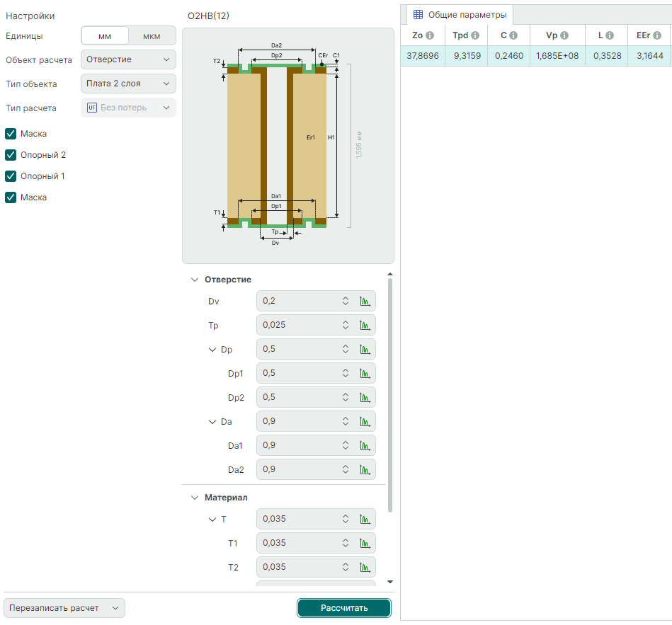Open graph icon for Da1 field
This screenshot has width=672, height=625.
coord(365,445)
